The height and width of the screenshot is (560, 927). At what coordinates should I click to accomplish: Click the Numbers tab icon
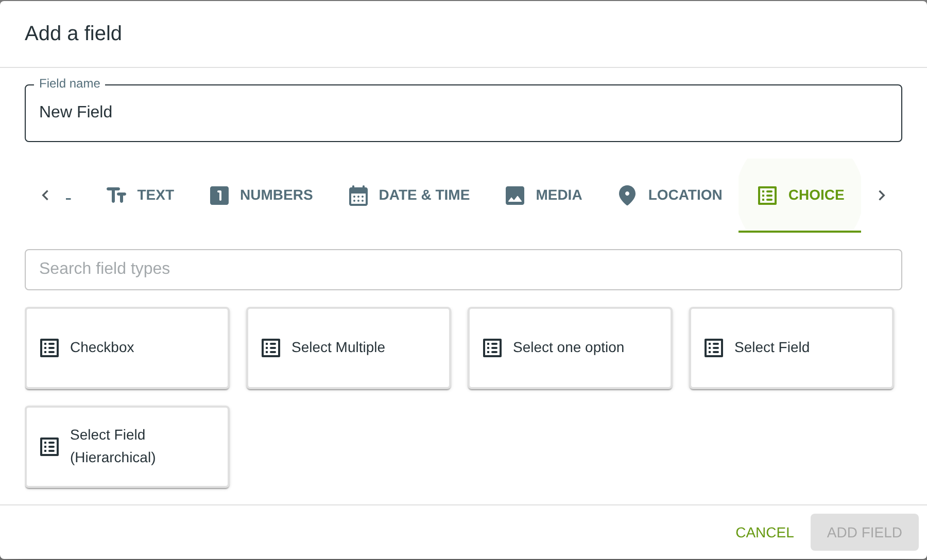click(219, 196)
